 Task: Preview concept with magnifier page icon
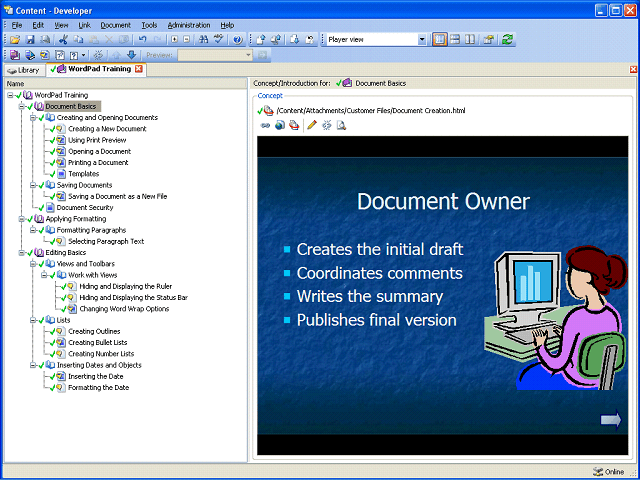(x=341, y=125)
